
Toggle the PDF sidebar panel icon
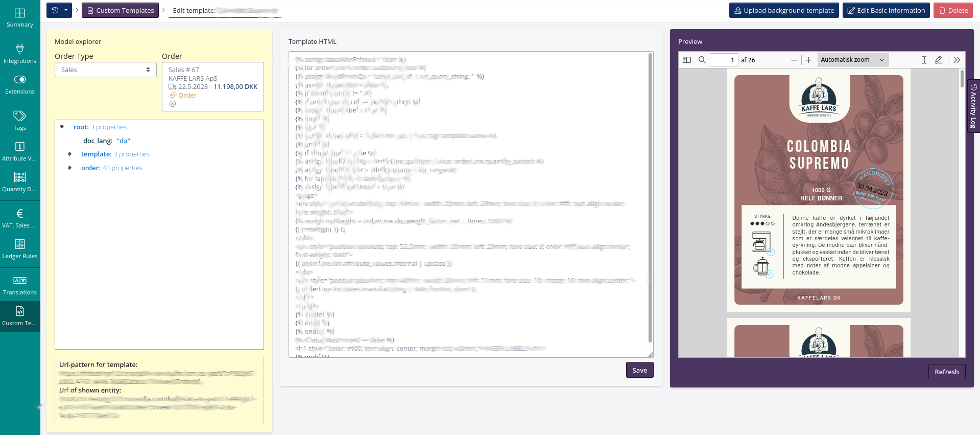click(x=687, y=60)
